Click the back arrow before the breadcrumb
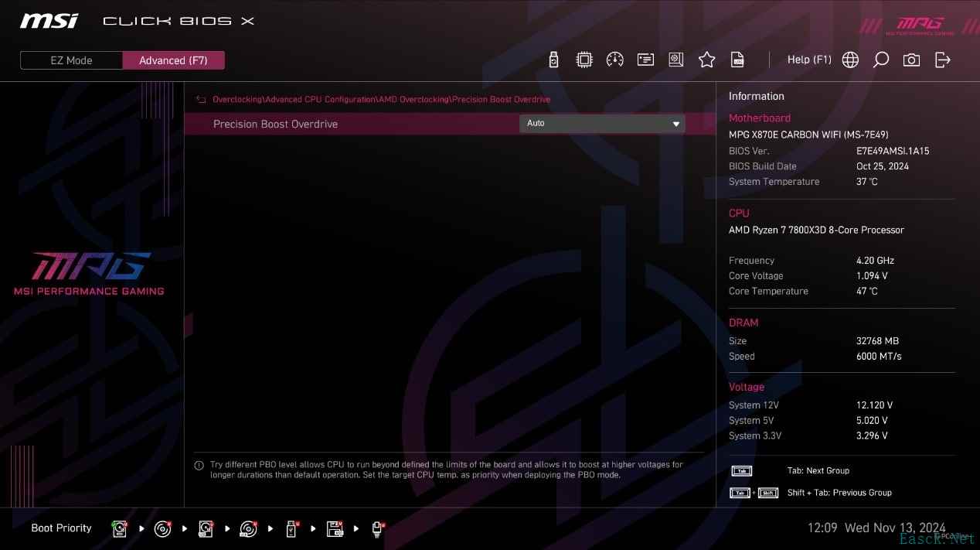 pos(201,100)
